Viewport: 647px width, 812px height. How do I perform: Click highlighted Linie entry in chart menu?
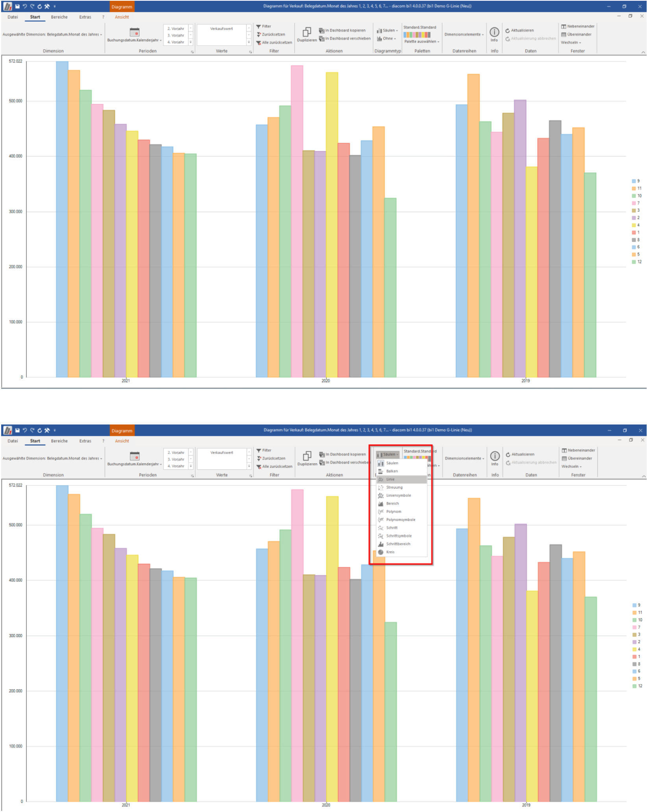click(401, 479)
